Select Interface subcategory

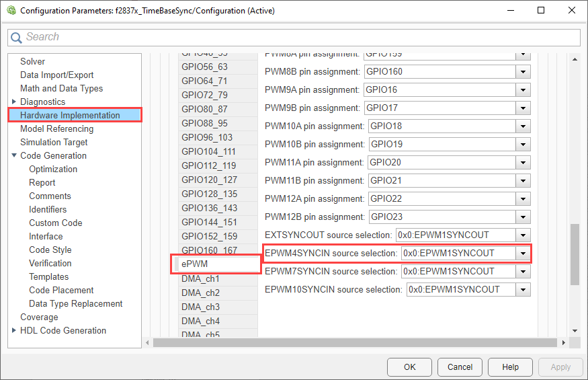tap(46, 236)
